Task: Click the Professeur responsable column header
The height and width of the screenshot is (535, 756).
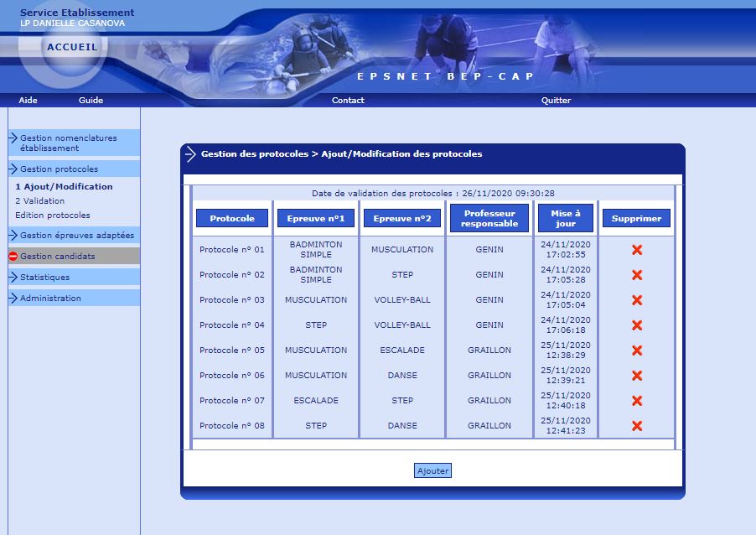Action: [x=489, y=218]
